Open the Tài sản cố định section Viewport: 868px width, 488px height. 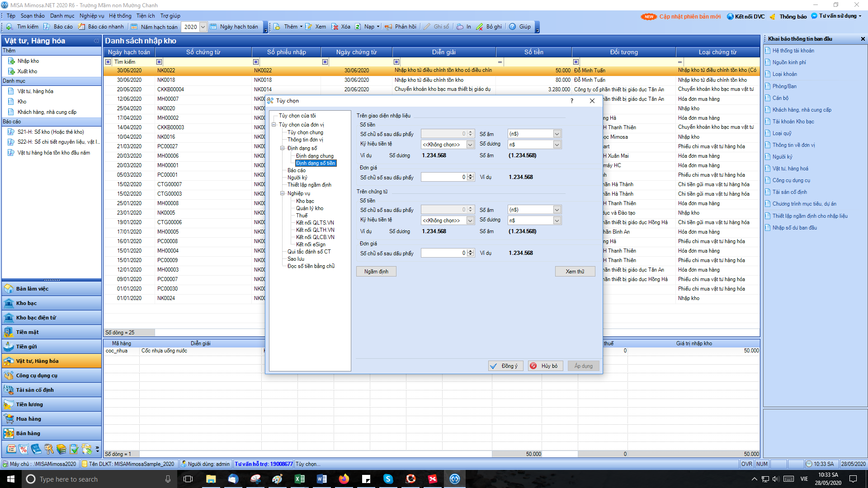(x=52, y=390)
